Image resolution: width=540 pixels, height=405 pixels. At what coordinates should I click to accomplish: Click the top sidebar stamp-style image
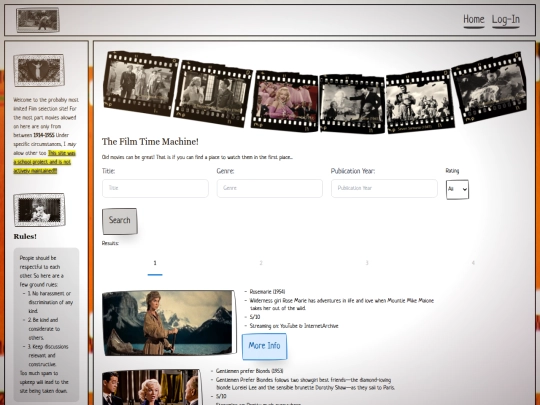(39, 70)
